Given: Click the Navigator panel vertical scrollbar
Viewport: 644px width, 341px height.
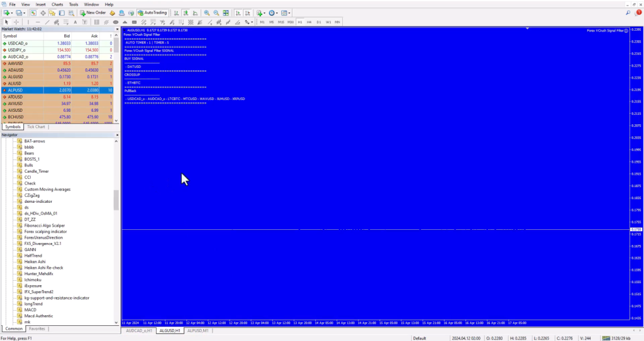Looking at the screenshot, I should (116, 200).
